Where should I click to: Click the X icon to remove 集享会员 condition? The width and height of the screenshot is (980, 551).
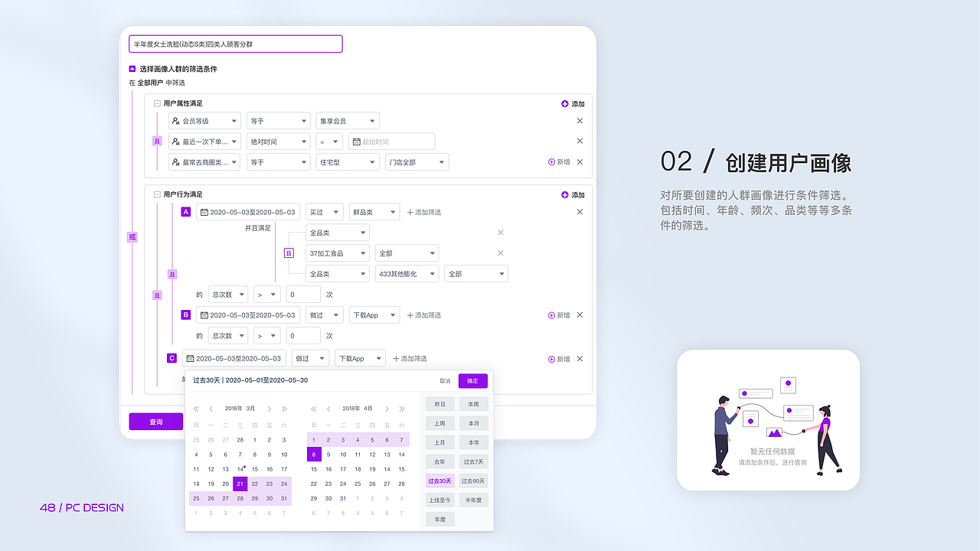click(580, 120)
